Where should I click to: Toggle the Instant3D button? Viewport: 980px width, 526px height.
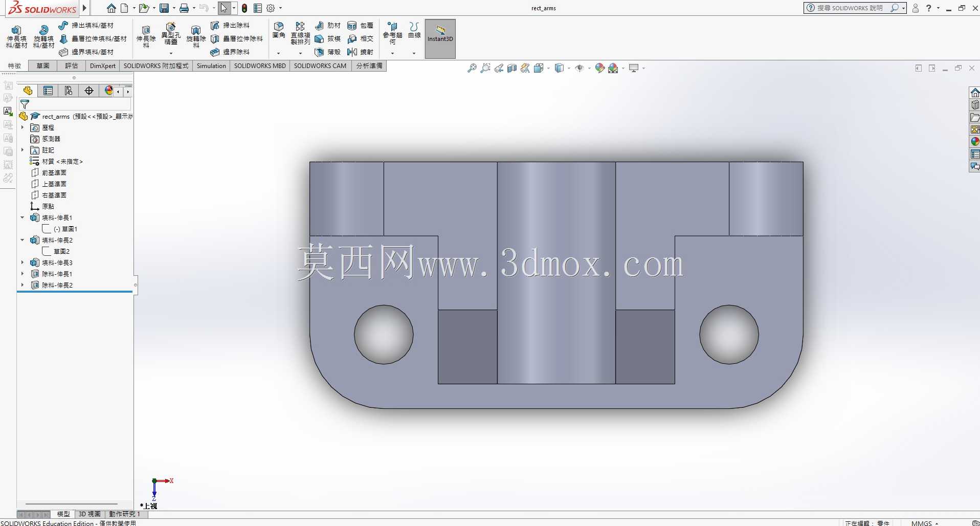(x=440, y=39)
